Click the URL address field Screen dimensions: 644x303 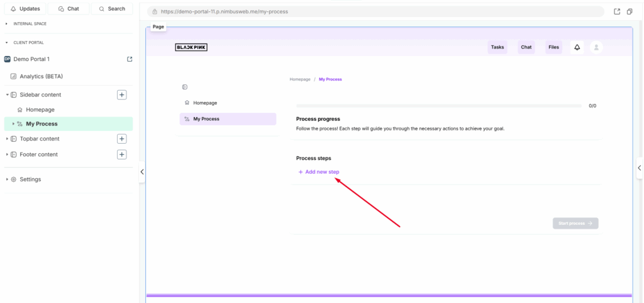377,12
